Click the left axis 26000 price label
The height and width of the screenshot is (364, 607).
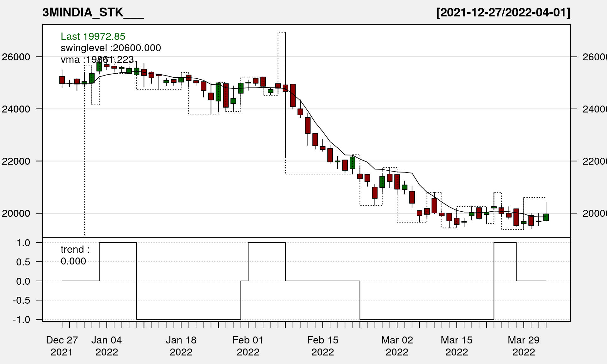[16, 57]
